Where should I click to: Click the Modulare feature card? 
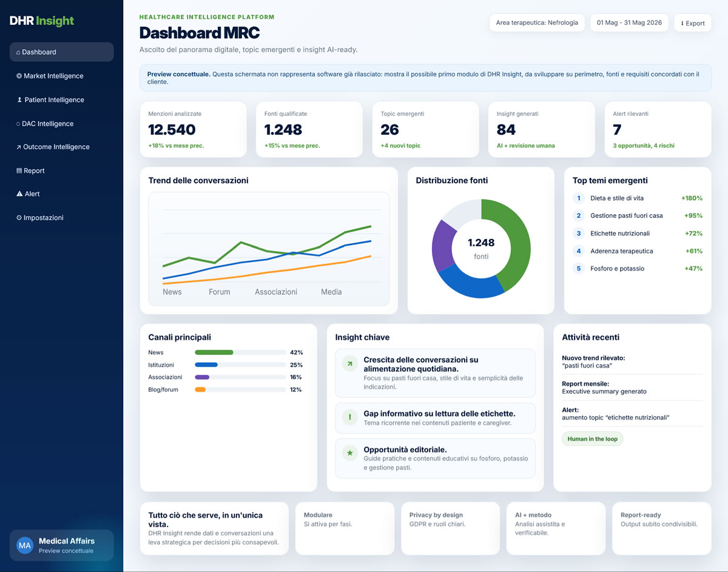click(x=345, y=528)
